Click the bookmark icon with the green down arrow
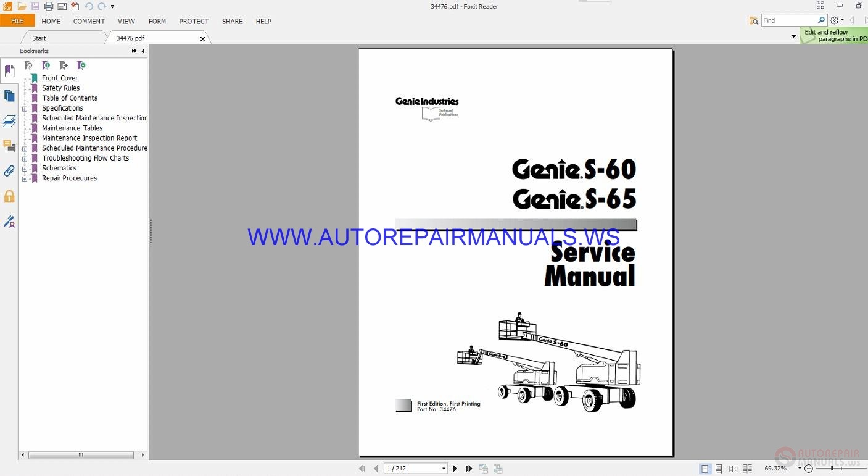This screenshot has height=476, width=868. [81, 65]
